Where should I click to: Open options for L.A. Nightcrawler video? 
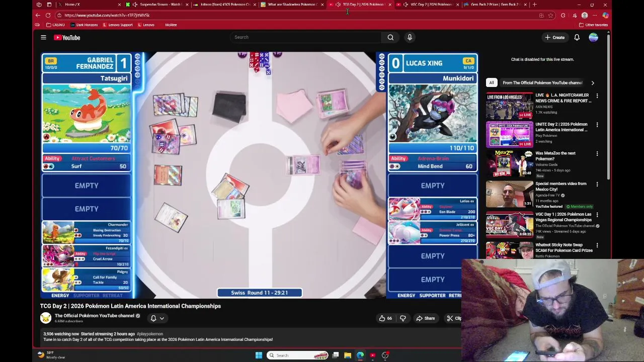(597, 96)
